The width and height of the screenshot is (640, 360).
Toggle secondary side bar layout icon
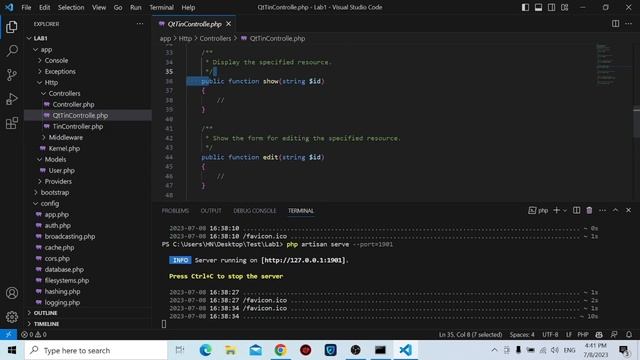pyautogui.click(x=551, y=7)
